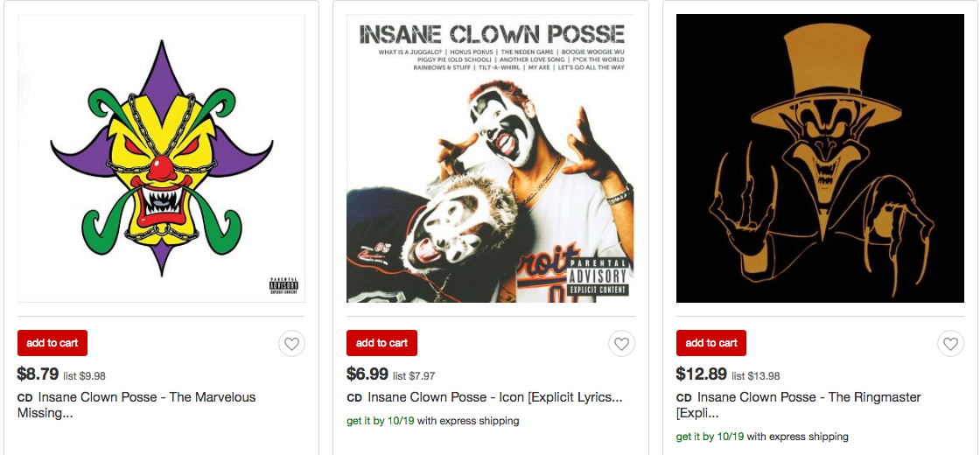Image resolution: width=980 pixels, height=455 pixels.
Task: Open The Marvelous Missing Link cover image
Action: [x=162, y=158]
